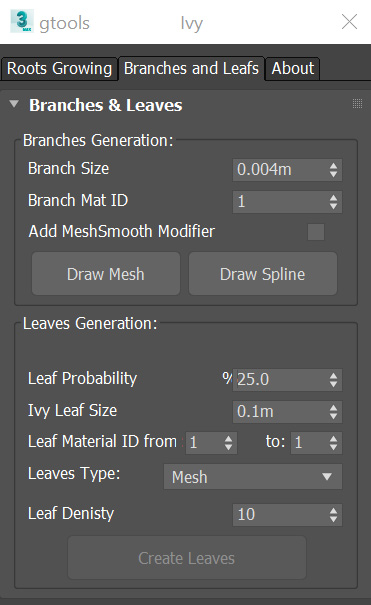Collapse the Branches & Leaves rollout
Screen dimensions: 371x605
[x=14, y=104]
